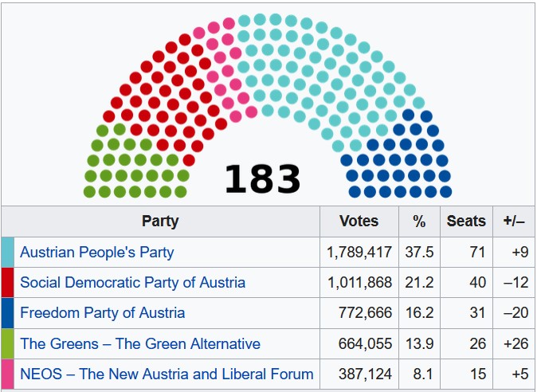Click the Party column header
The height and width of the screenshot is (392, 541).
[160, 221]
